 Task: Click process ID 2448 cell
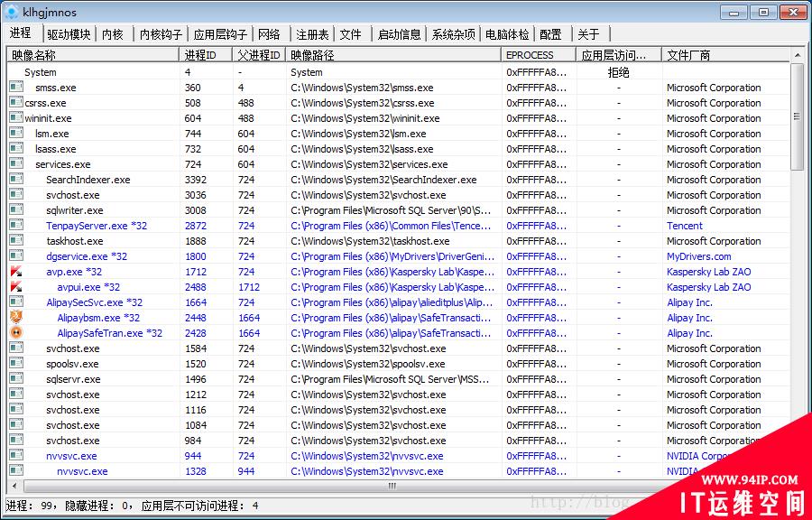click(195, 318)
